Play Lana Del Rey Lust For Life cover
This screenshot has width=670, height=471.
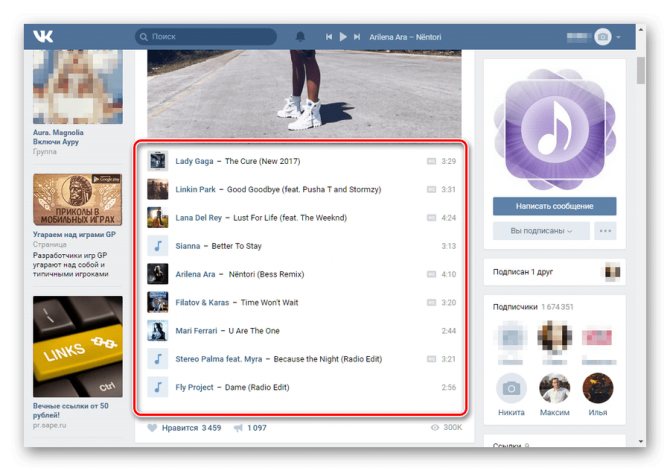click(x=158, y=218)
